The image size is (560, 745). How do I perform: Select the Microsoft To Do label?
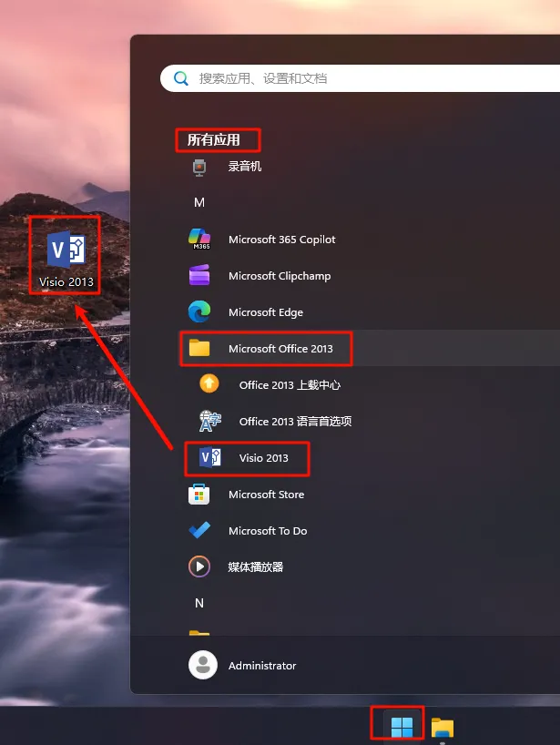tap(268, 531)
